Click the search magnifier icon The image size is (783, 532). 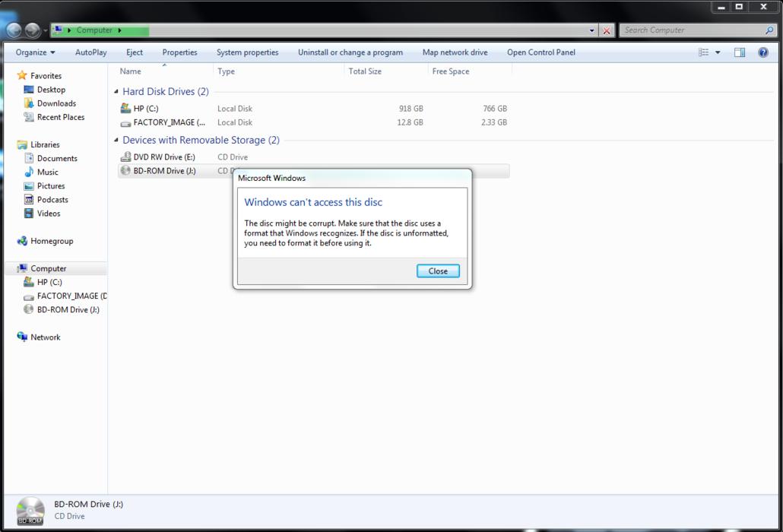pyautogui.click(x=769, y=30)
